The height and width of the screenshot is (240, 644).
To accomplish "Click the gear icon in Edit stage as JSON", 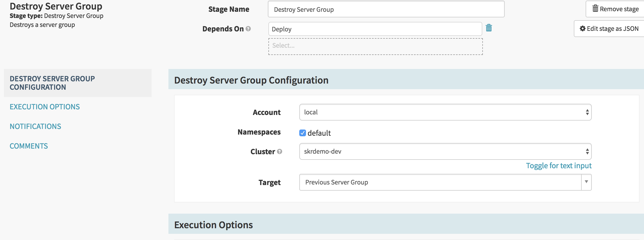I will pyautogui.click(x=583, y=29).
